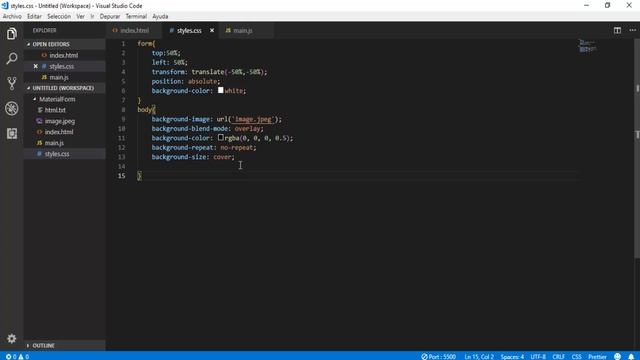The image size is (640, 360).
Task: Open the Explorer view in activity bar
Action: tap(11, 33)
